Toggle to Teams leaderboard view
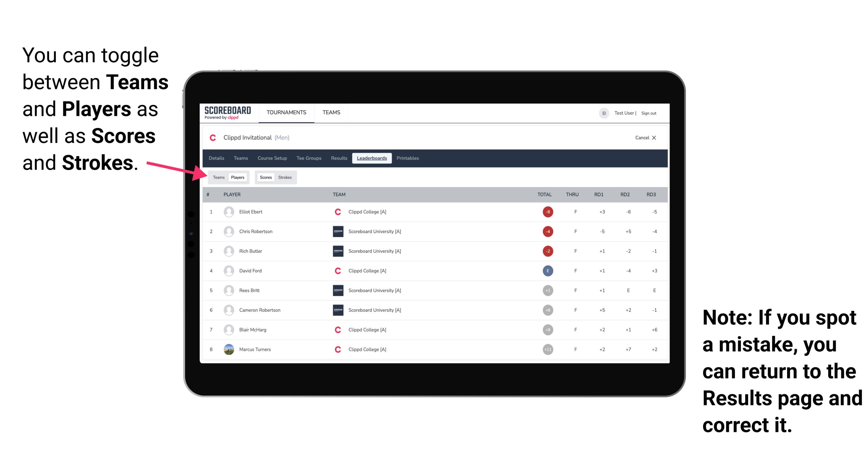The width and height of the screenshot is (868, 467). click(x=218, y=177)
